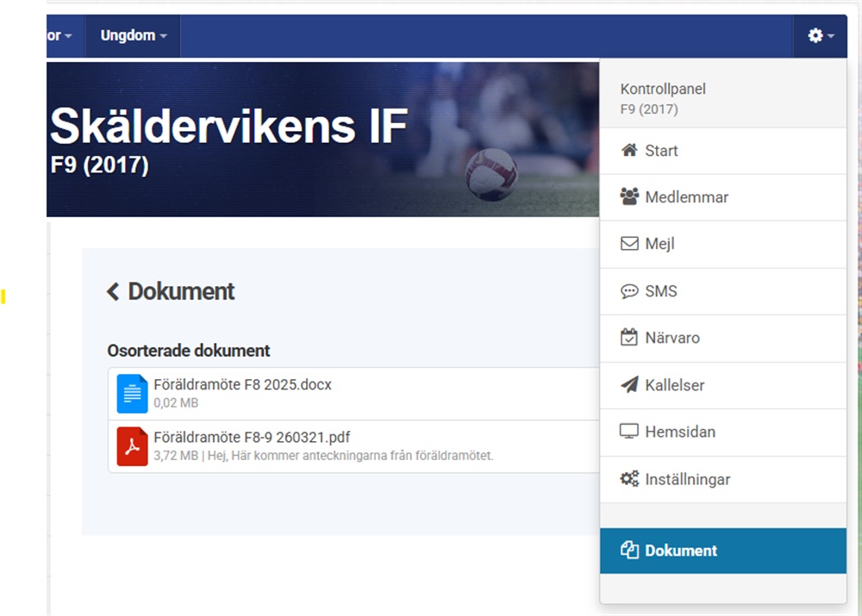Click the red PDF file icon
Image resolution: width=862 pixels, height=616 pixels.
click(133, 446)
